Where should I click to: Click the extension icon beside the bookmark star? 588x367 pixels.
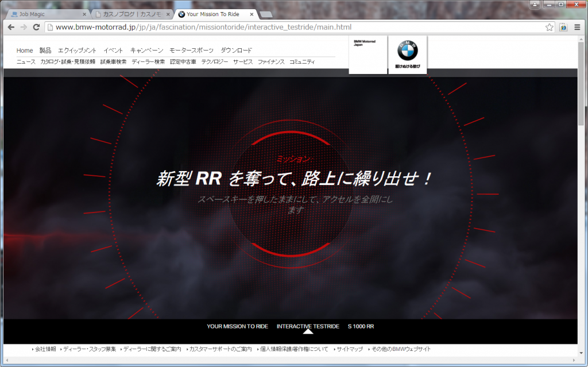563,27
